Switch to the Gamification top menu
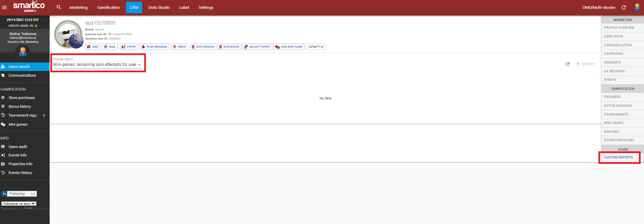Viewport: 644px width, 224px height. 108,7
